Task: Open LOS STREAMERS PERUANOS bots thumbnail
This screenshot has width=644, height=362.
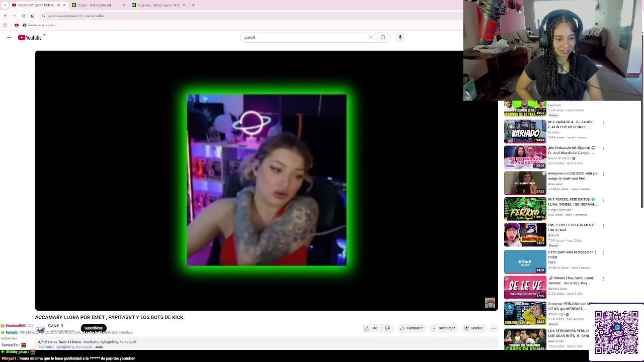Action: pos(525,339)
